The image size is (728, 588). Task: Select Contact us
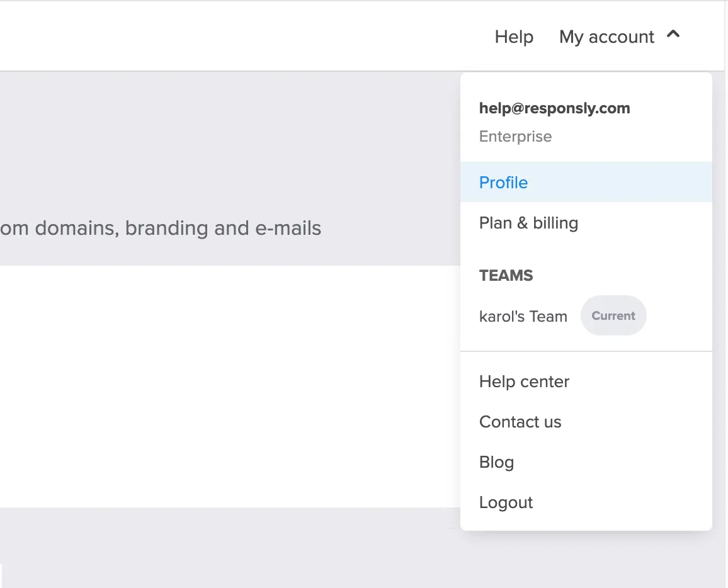coord(520,422)
